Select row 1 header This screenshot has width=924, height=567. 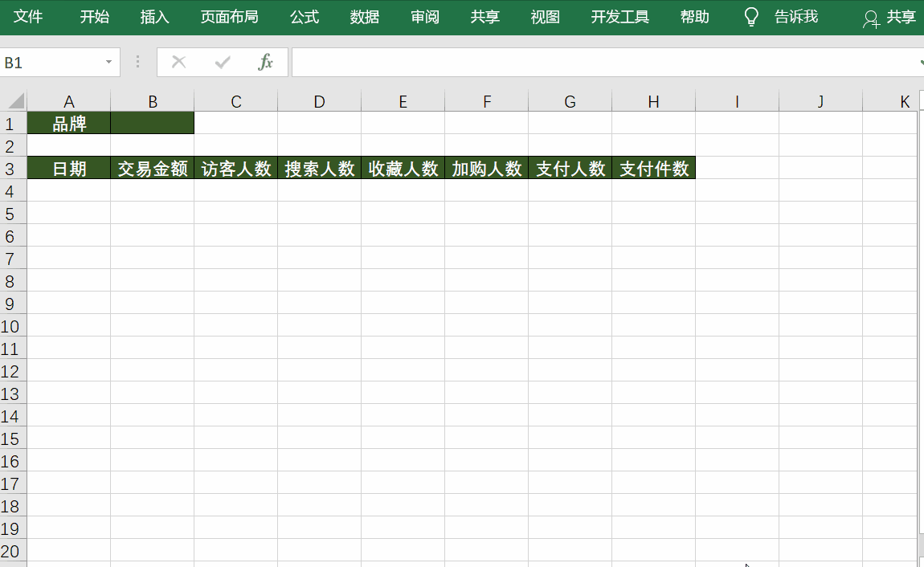coord(13,123)
